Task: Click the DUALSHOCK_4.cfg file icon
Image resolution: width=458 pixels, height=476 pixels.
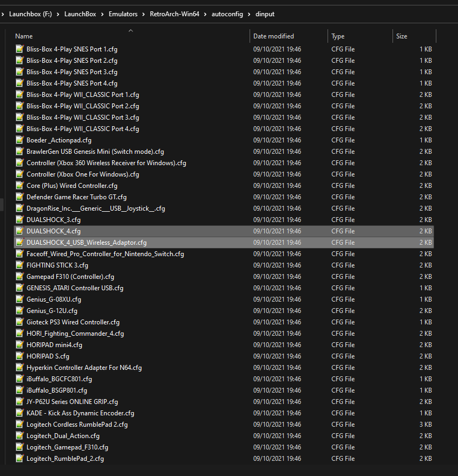Action: pos(19,231)
